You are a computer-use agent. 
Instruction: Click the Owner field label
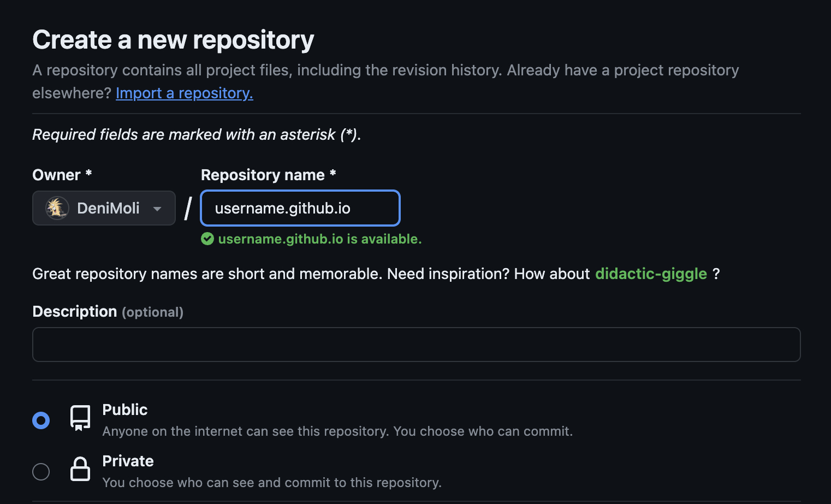(56, 175)
